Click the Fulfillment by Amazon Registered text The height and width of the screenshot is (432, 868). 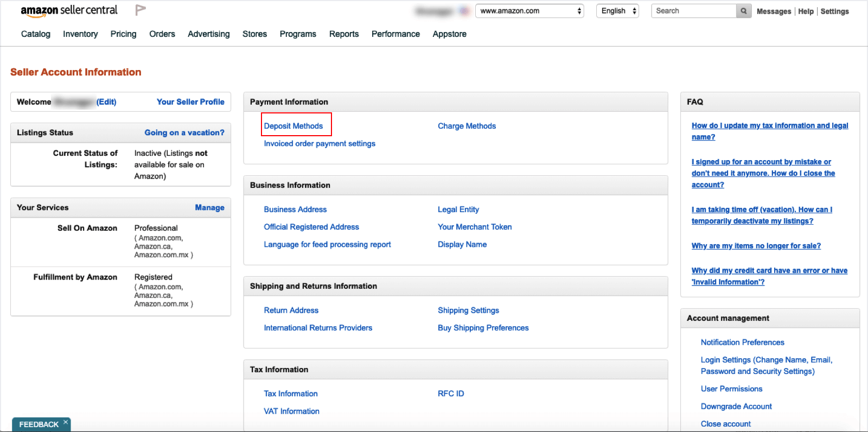pyautogui.click(x=154, y=277)
